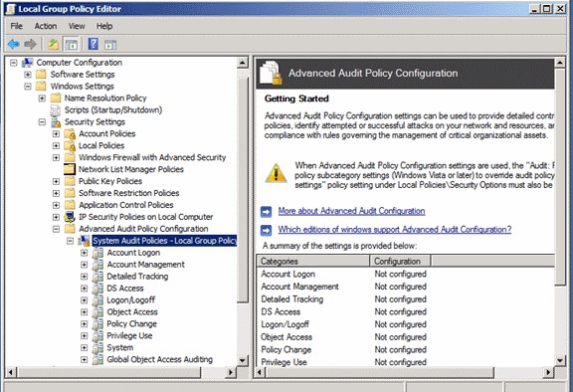
Task: Click the tree pane scroll right arrow
Action: [x=230, y=372]
